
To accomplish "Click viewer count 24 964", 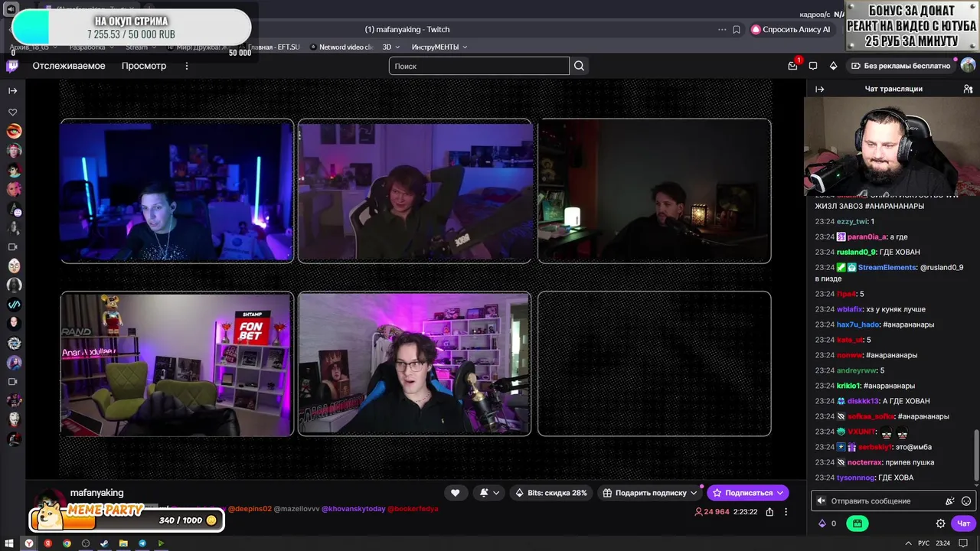I will tap(712, 512).
